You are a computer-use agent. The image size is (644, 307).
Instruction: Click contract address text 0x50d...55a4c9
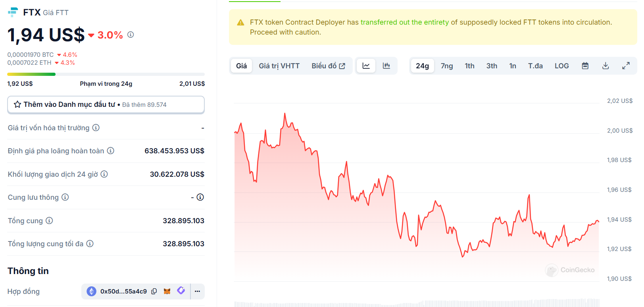pos(123,292)
